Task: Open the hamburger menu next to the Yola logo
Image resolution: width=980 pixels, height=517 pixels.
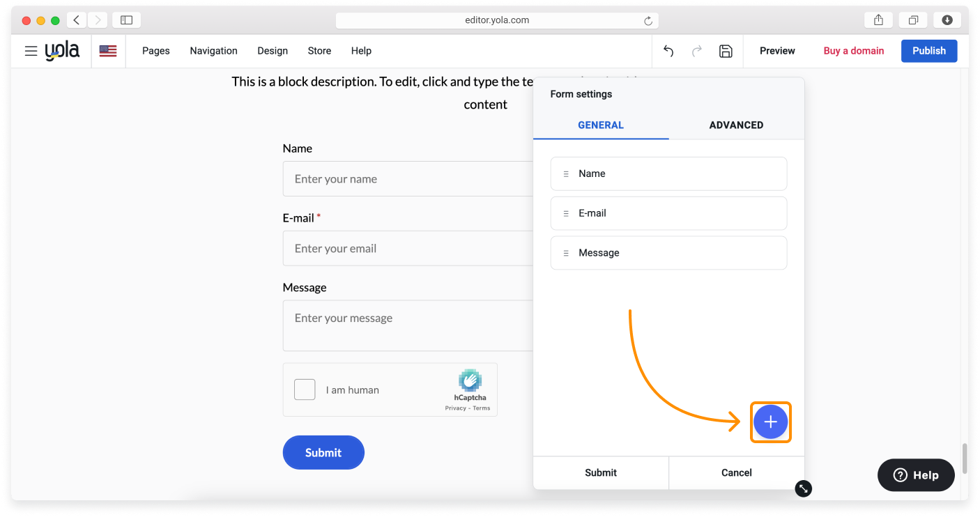Action: tap(31, 50)
